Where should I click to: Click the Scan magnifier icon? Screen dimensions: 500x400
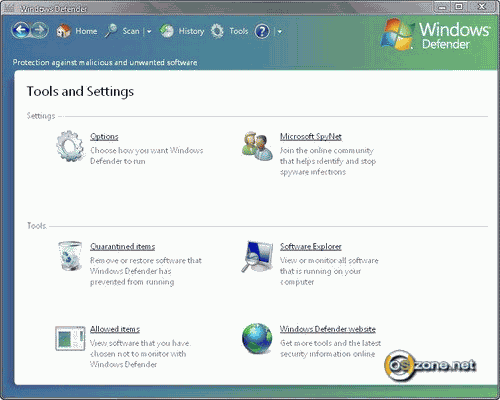[111, 31]
